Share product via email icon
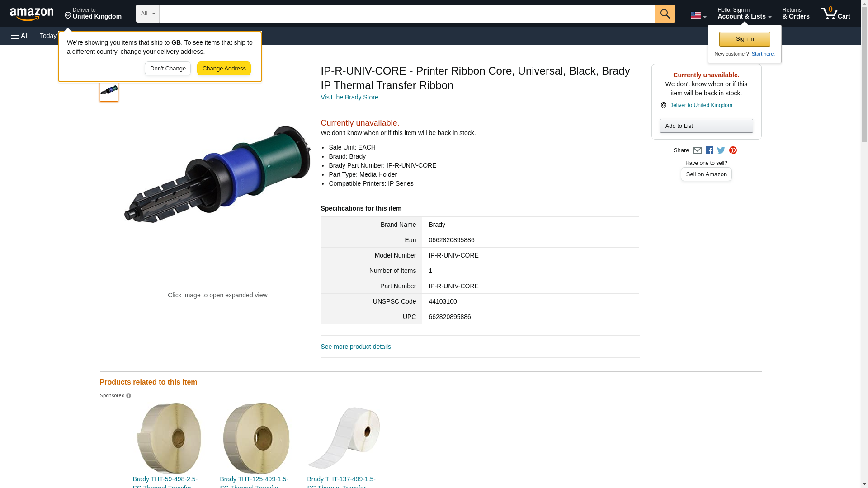This screenshot has height=488, width=868. (x=697, y=150)
